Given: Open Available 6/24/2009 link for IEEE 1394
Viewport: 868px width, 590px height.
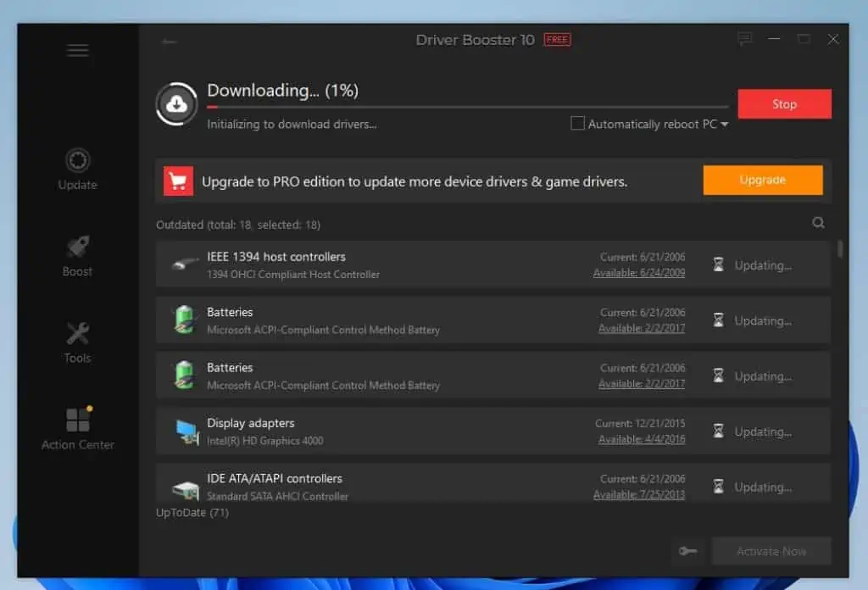Looking at the screenshot, I should 639,273.
